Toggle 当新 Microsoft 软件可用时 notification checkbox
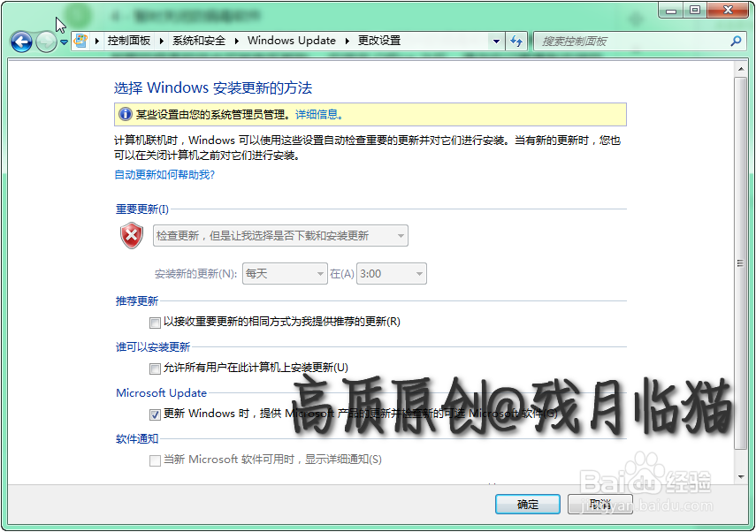756x532 pixels. tap(155, 460)
